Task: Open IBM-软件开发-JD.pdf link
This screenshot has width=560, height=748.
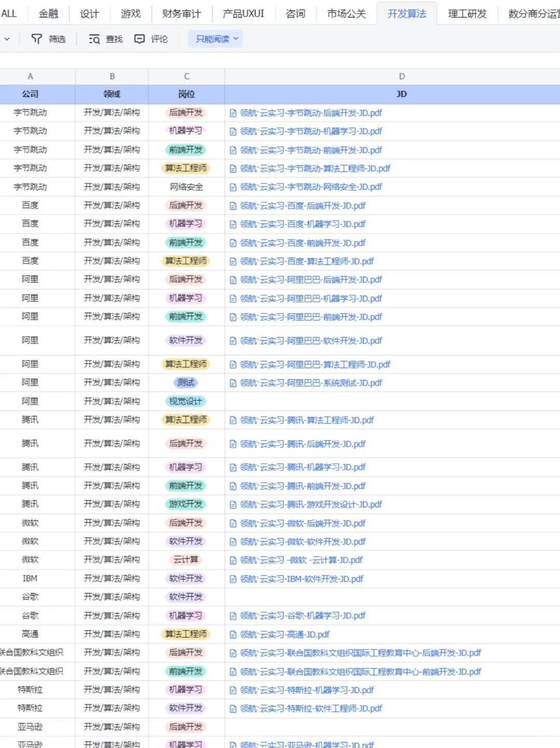Action: click(301, 578)
